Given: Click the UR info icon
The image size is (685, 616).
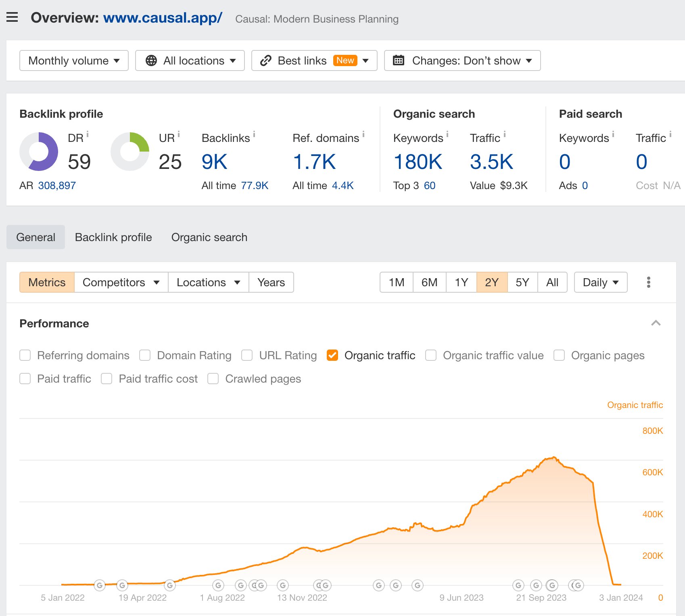Looking at the screenshot, I should [x=179, y=134].
